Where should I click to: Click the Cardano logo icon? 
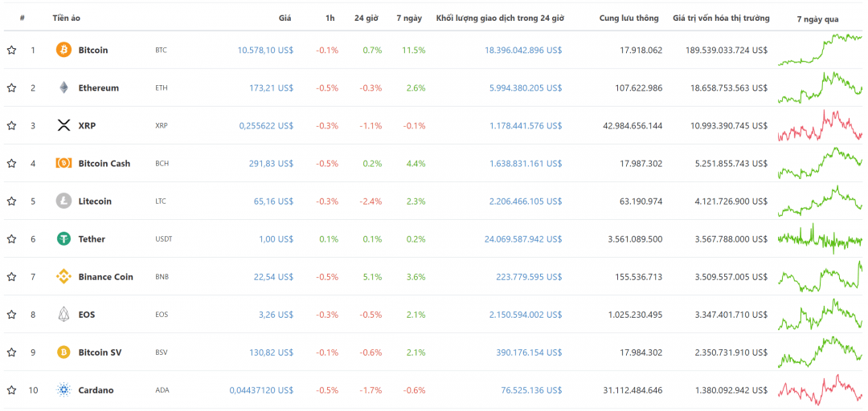pos(63,390)
